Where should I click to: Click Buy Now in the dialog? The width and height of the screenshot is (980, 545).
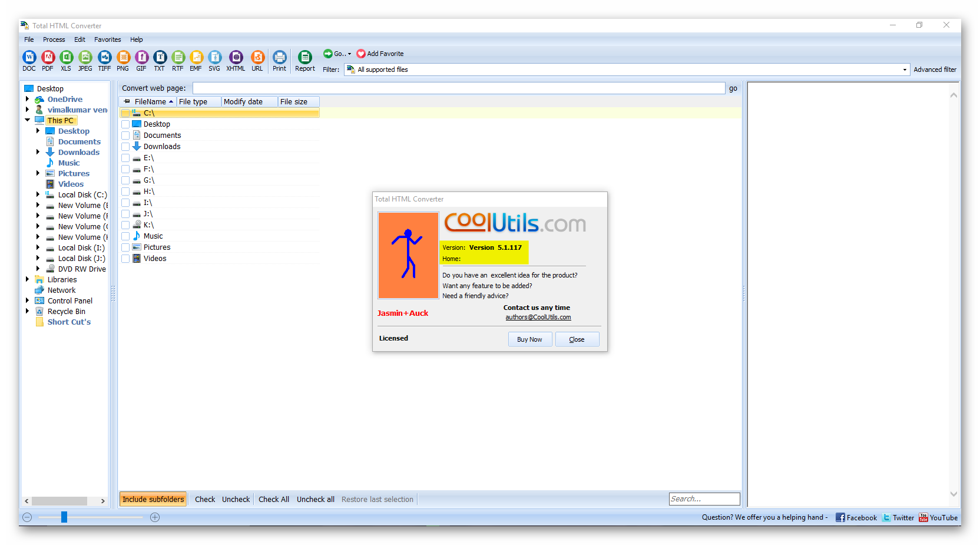click(530, 339)
